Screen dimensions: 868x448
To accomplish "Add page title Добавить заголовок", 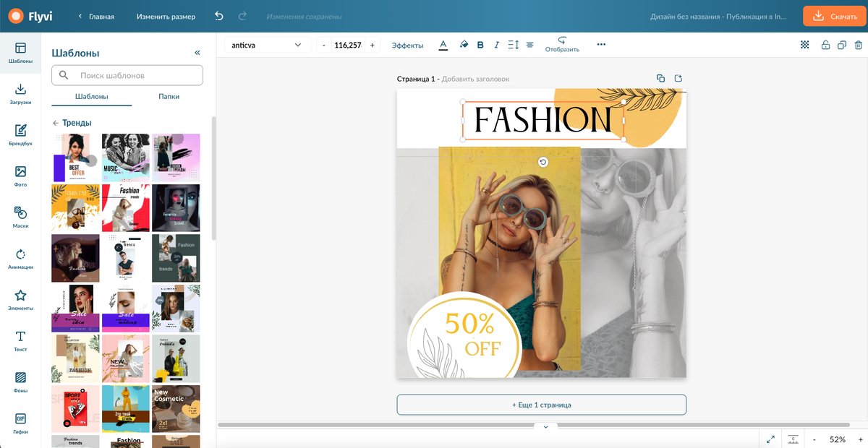I will [x=475, y=79].
